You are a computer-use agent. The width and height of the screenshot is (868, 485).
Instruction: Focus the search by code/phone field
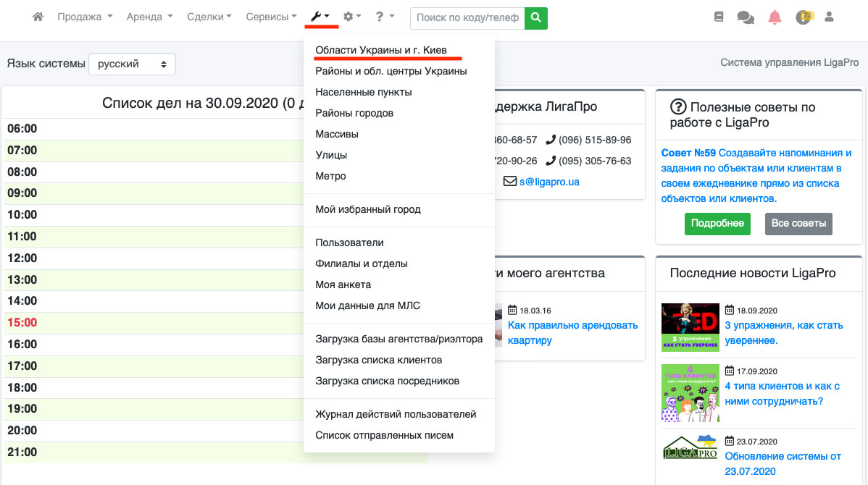[467, 17]
